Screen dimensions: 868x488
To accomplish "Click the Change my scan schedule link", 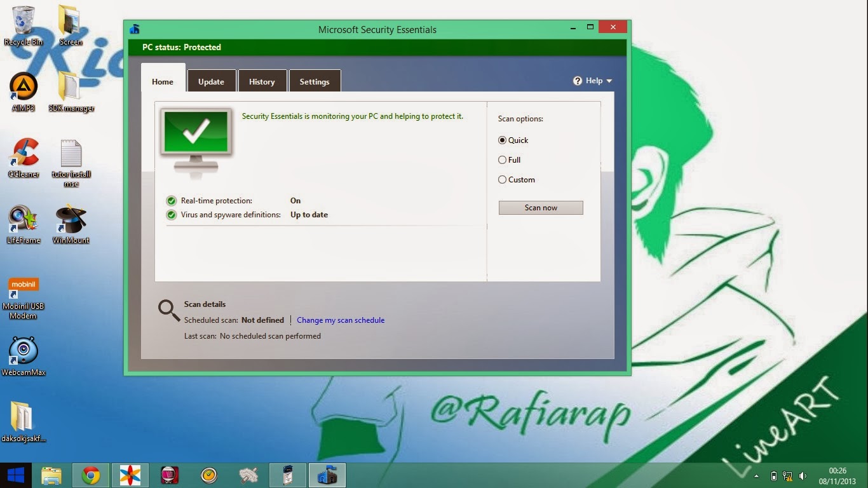I will (x=341, y=320).
